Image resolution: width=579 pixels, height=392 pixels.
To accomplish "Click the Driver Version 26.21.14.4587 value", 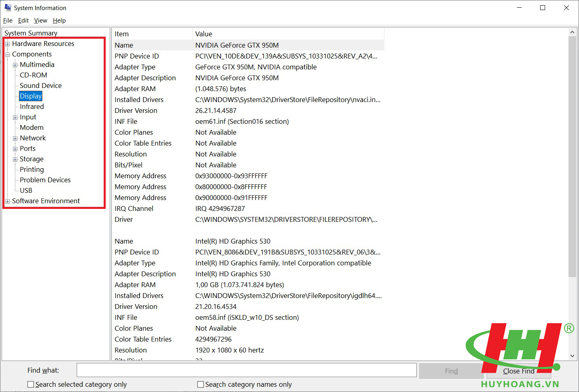I will (x=216, y=111).
